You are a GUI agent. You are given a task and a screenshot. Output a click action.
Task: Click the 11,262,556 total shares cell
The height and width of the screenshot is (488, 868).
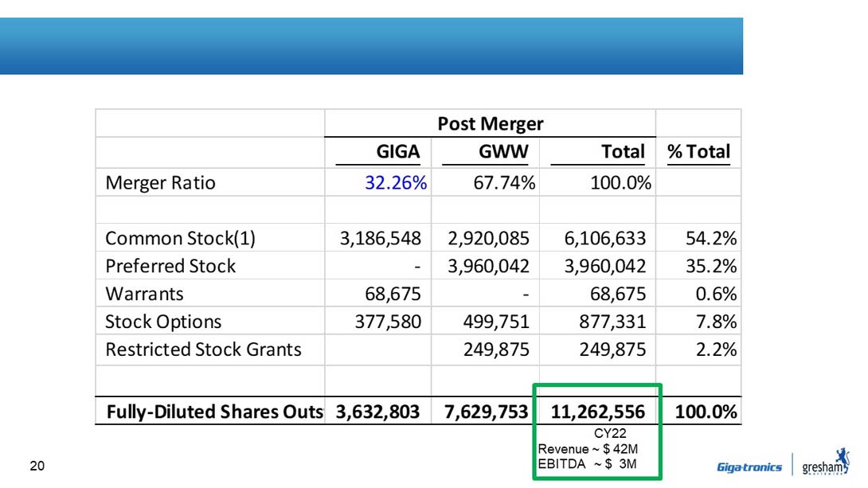pos(597,412)
